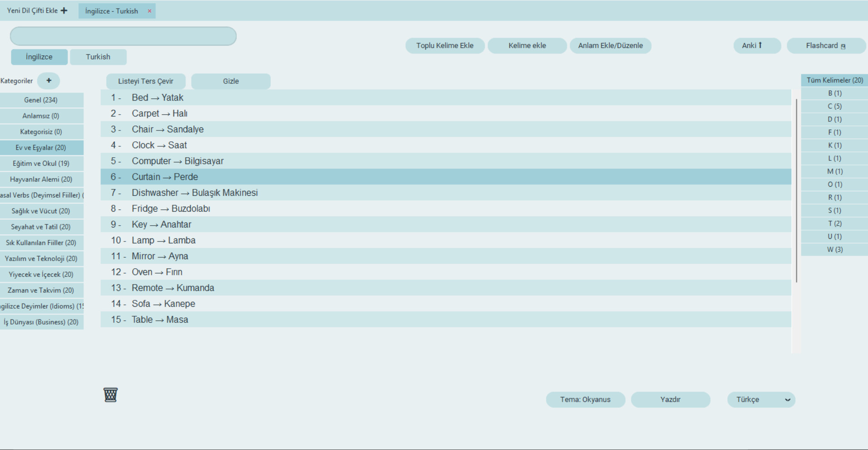Switch to the İngilizce language toggle
Screen dimensions: 868x450
39,57
